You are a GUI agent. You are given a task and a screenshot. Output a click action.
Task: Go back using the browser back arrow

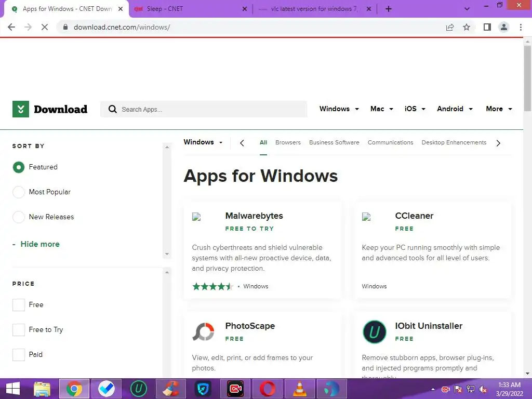(11, 27)
